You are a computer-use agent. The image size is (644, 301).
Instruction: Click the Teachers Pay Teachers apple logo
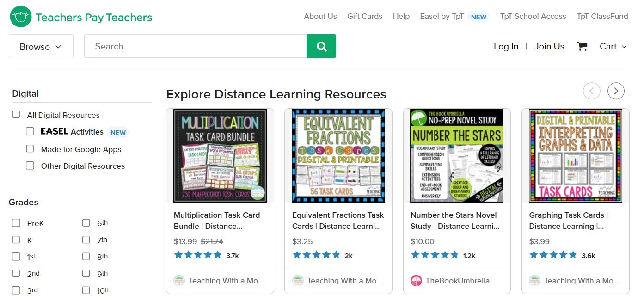[x=20, y=17]
